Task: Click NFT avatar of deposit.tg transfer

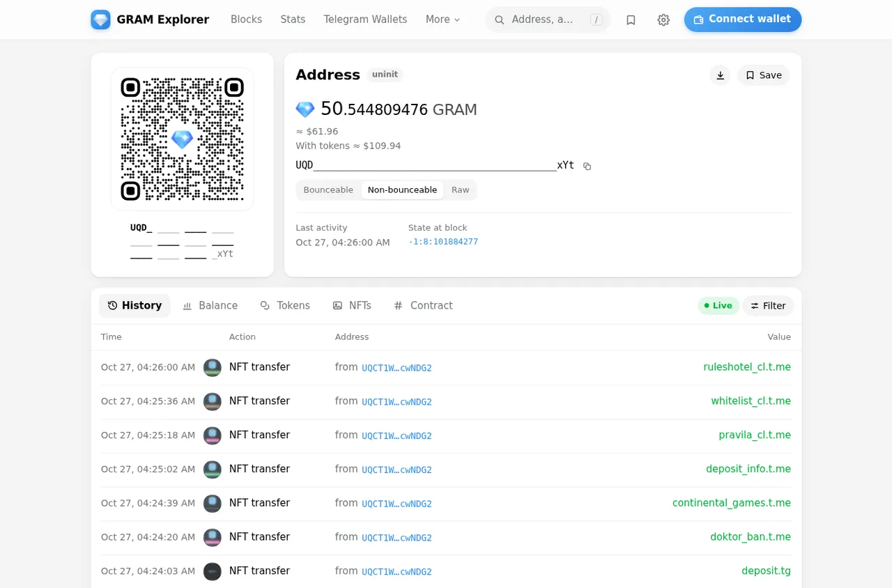Action: coord(213,571)
